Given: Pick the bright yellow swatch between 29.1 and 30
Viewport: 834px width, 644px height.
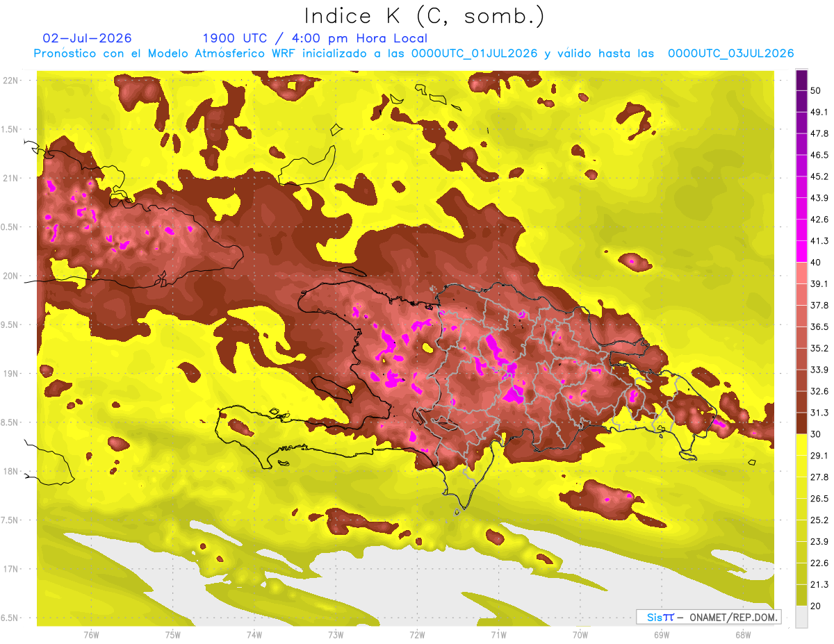Looking at the screenshot, I should coord(801,445).
